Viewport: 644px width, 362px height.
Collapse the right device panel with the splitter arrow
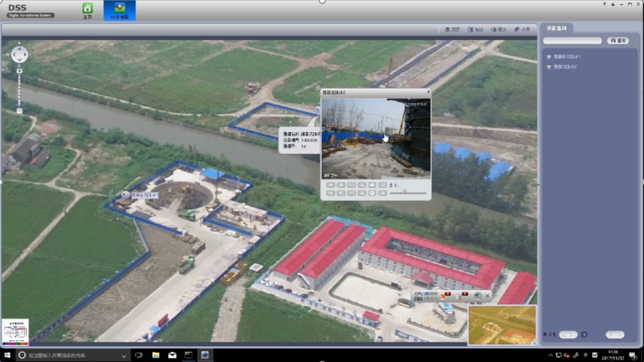tap(539, 185)
